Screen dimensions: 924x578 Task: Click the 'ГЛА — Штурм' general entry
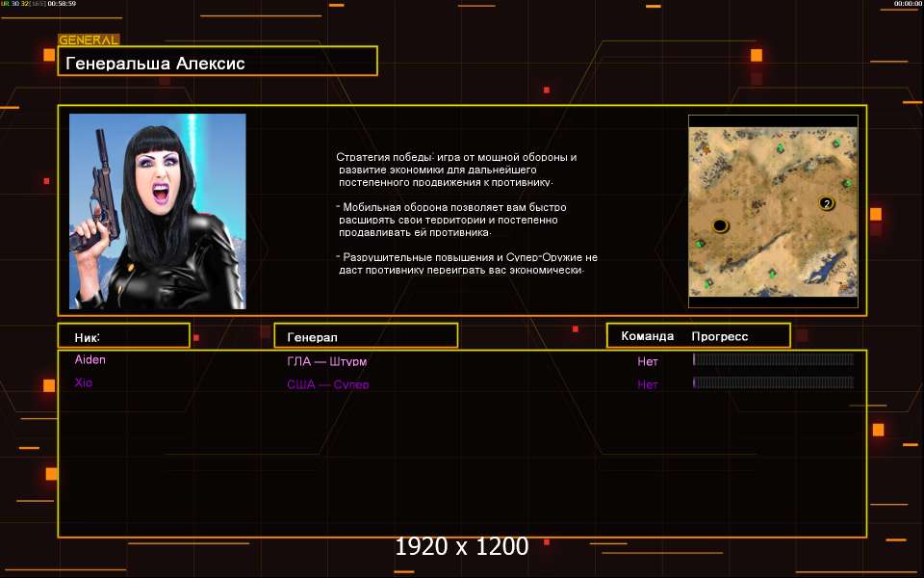click(327, 361)
